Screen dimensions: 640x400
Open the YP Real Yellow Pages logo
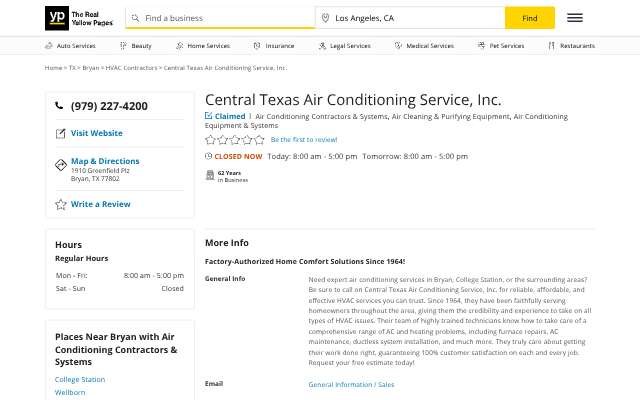click(x=79, y=18)
